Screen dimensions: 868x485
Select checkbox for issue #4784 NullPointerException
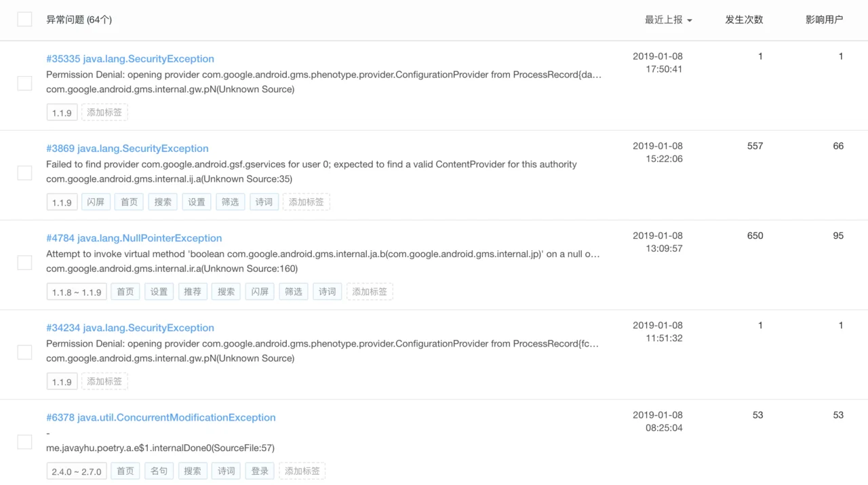24,263
